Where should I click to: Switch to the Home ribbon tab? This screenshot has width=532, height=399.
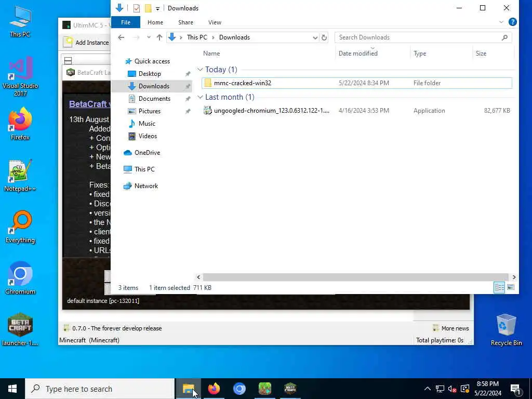(x=155, y=22)
